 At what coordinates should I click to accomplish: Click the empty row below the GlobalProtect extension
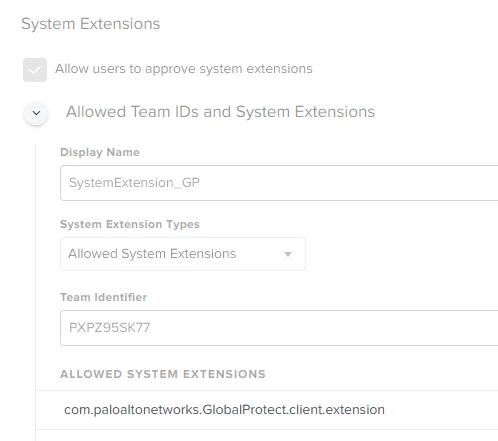pyautogui.click(x=267, y=435)
